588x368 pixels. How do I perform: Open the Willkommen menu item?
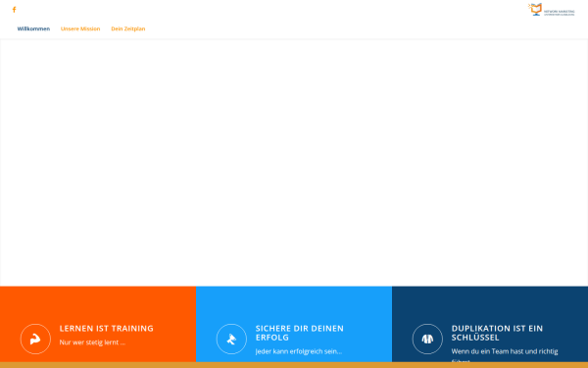33,28
